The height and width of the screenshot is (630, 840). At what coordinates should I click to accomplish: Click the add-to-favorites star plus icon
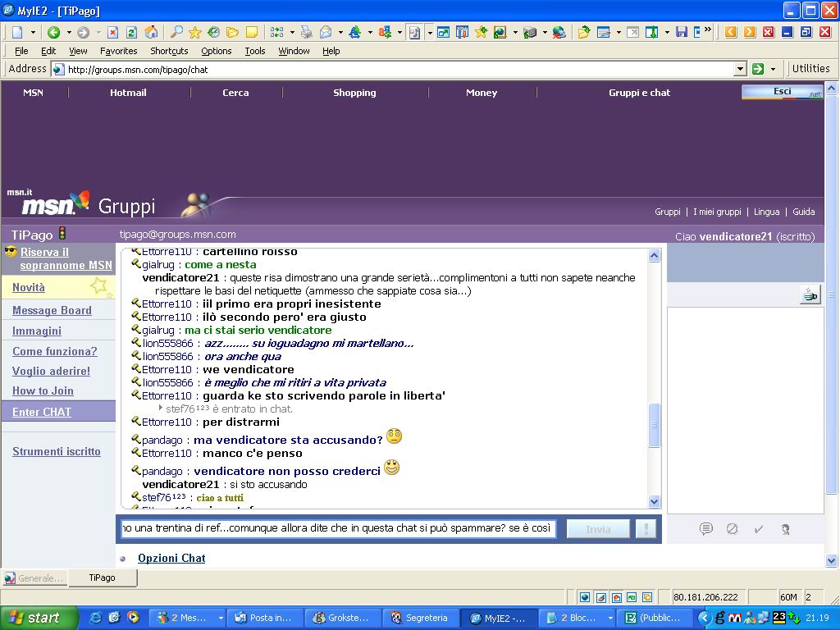pos(481,33)
